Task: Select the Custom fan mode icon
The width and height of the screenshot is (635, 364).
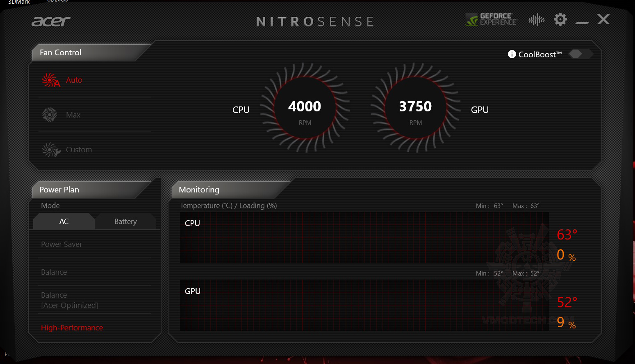Action: (x=51, y=150)
